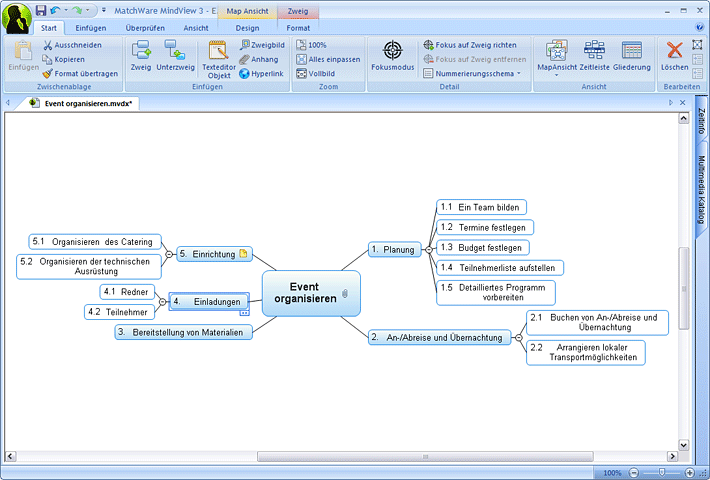710x480 pixels.
Task: Click the vertical scrollbar thumb
Action: tap(684, 288)
